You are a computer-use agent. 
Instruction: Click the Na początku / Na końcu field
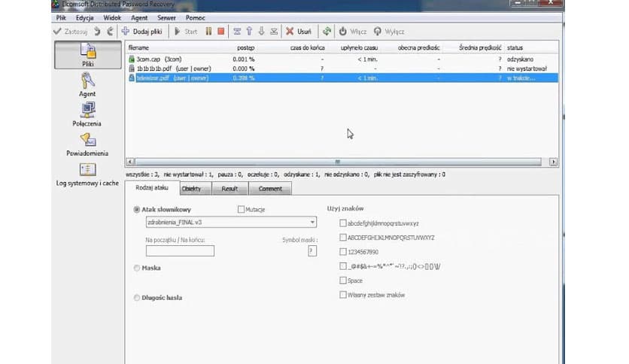pos(180,251)
